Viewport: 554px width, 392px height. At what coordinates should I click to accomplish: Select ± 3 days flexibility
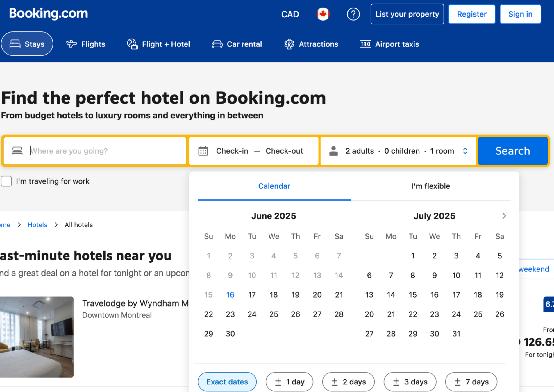(410, 382)
